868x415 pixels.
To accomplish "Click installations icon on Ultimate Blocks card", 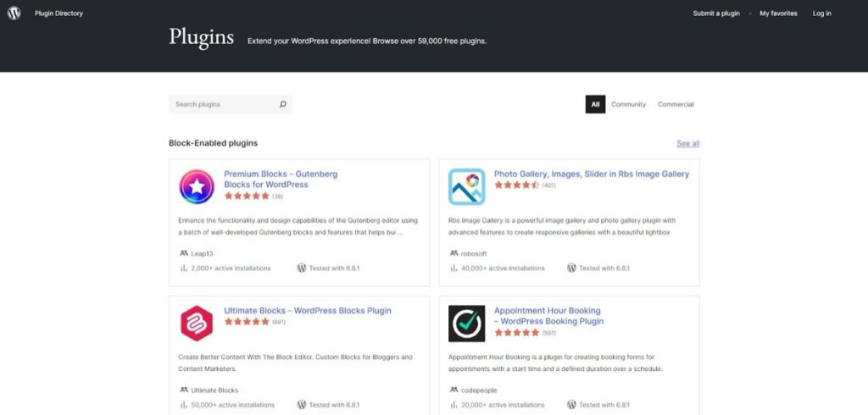I will click(x=184, y=405).
